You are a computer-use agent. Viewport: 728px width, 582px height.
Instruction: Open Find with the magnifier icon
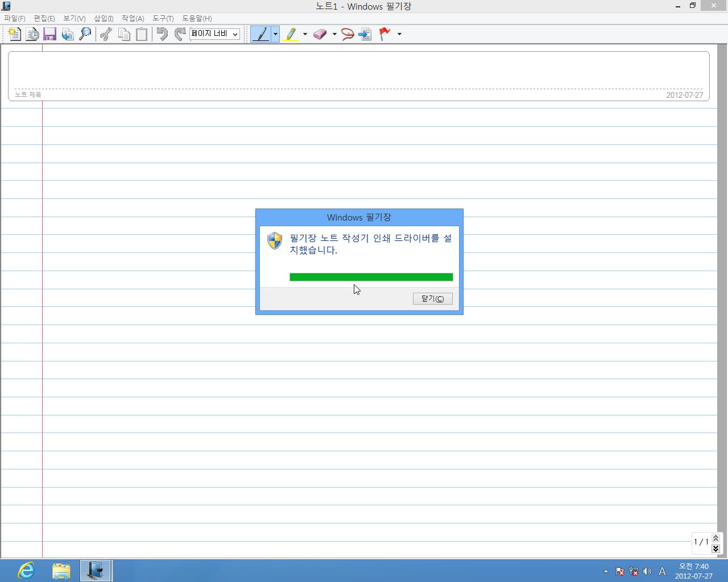[x=85, y=34]
